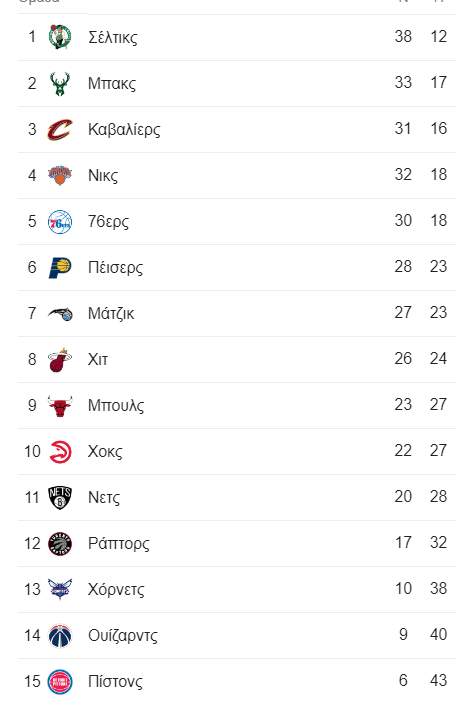Click the Bucks deer logo
Image resolution: width=456 pixels, height=718 pixels.
click(60, 83)
